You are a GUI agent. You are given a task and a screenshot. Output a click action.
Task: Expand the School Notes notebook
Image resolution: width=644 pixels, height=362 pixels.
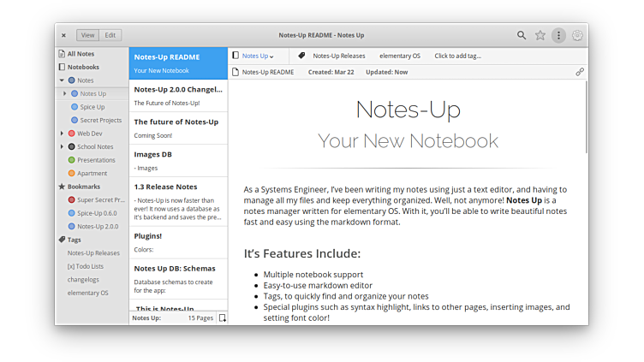(62, 146)
